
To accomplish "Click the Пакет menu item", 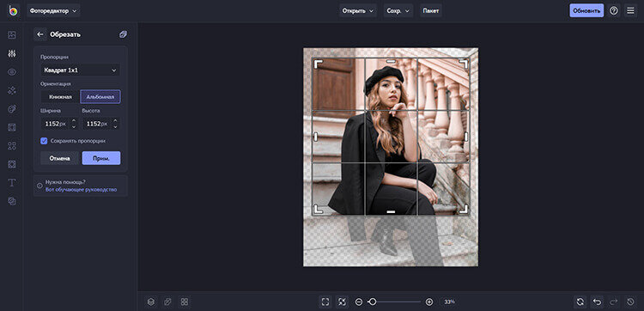I will (431, 10).
